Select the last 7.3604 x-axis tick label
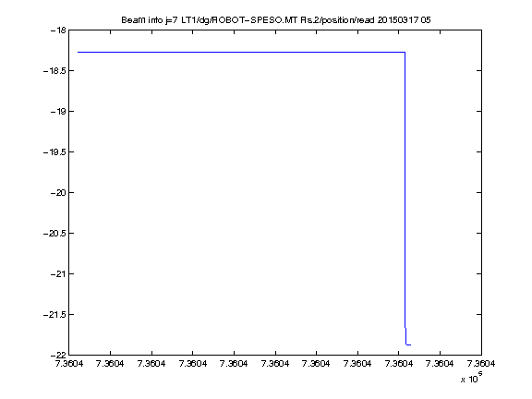 481,364
